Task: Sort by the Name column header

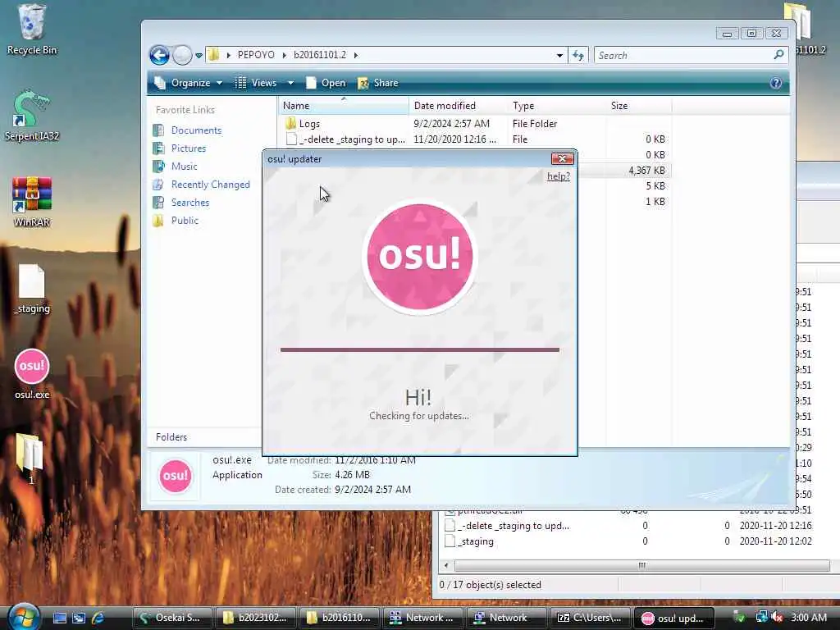Action: (344, 106)
